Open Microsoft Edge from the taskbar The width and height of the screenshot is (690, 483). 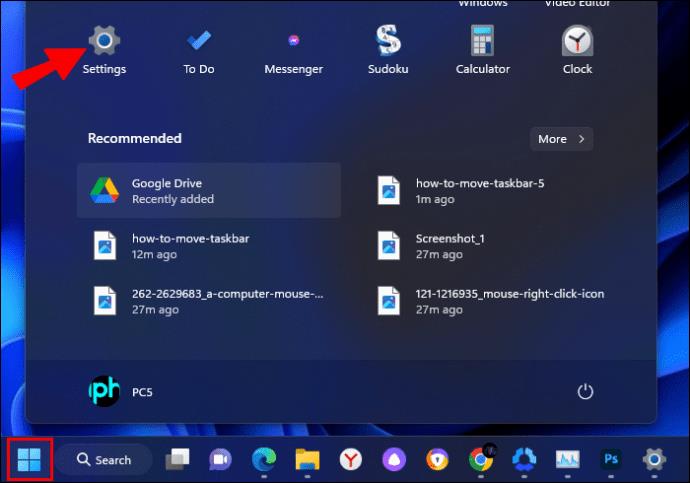pos(264,460)
